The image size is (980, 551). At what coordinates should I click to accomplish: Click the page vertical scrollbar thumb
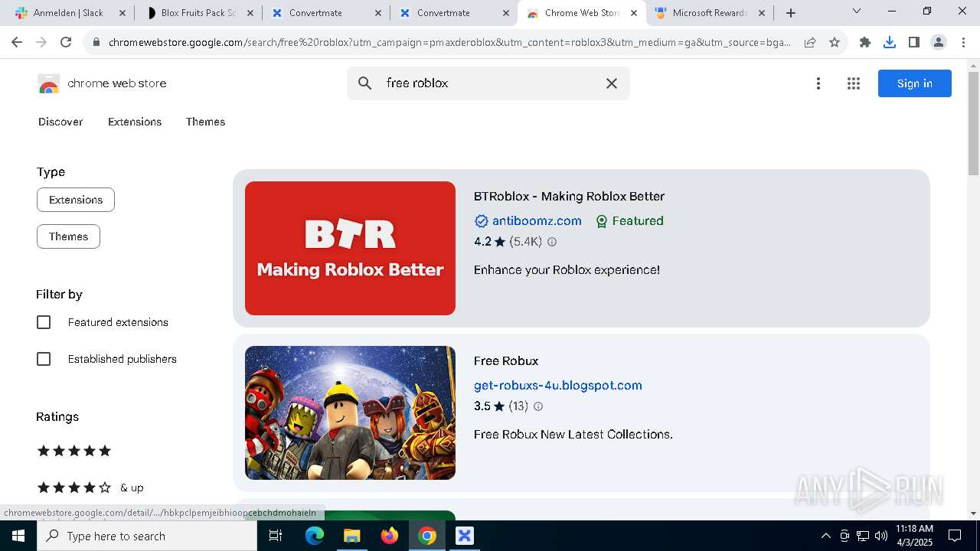[x=973, y=122]
